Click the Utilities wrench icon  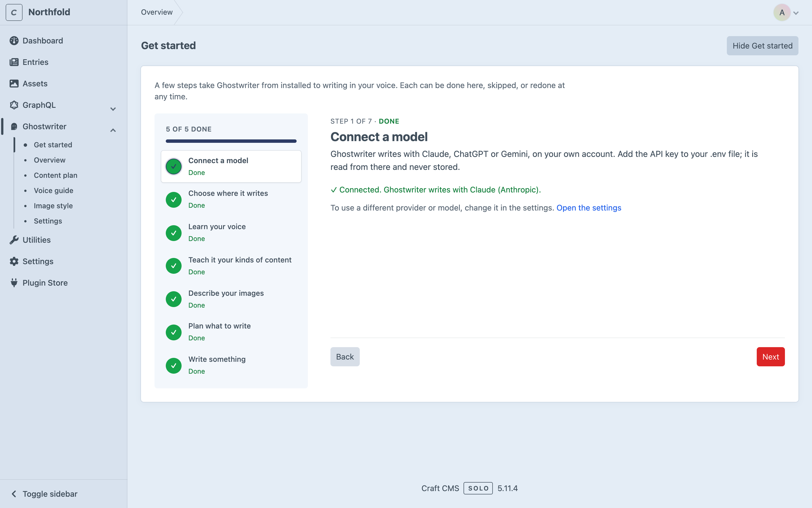coord(14,240)
